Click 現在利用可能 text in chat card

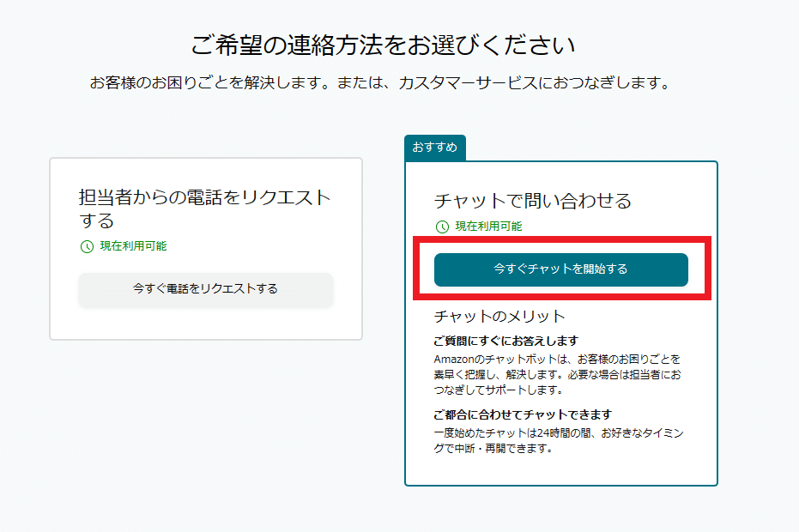(488, 227)
